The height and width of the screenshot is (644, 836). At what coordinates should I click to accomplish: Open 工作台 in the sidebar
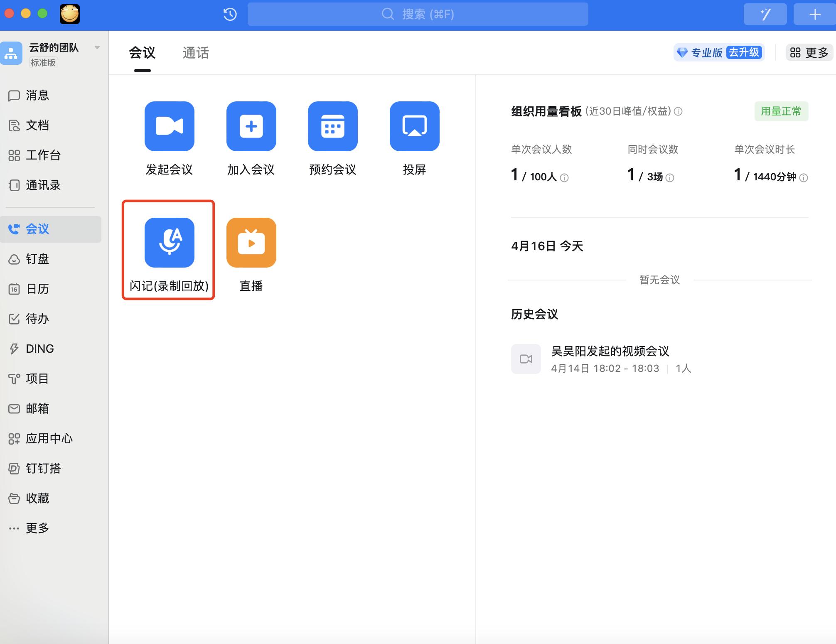point(51,155)
